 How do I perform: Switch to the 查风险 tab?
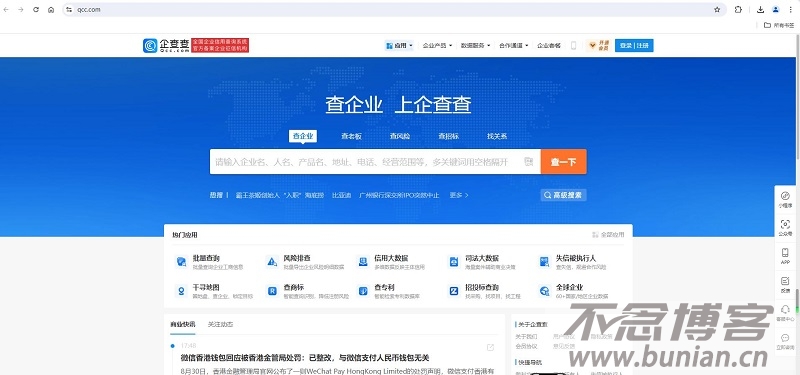coord(400,136)
